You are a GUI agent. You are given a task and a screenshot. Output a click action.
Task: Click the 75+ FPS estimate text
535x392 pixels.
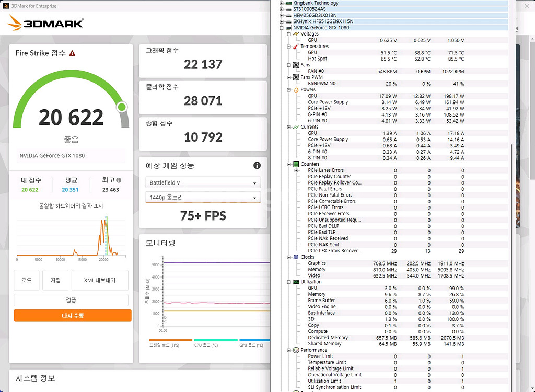click(x=203, y=216)
